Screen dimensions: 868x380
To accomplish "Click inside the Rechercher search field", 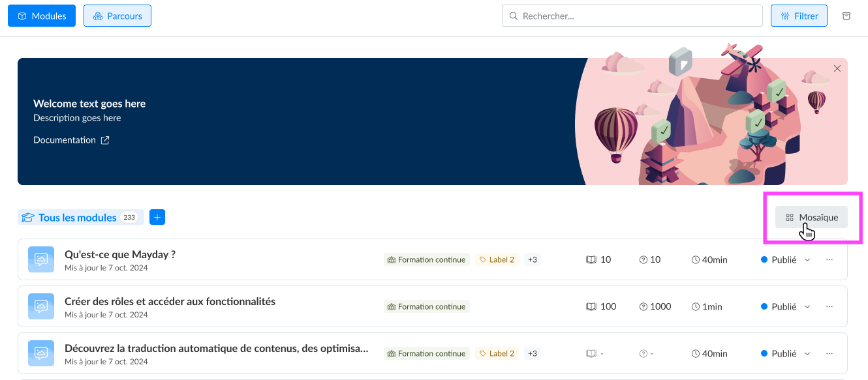I will tap(632, 15).
